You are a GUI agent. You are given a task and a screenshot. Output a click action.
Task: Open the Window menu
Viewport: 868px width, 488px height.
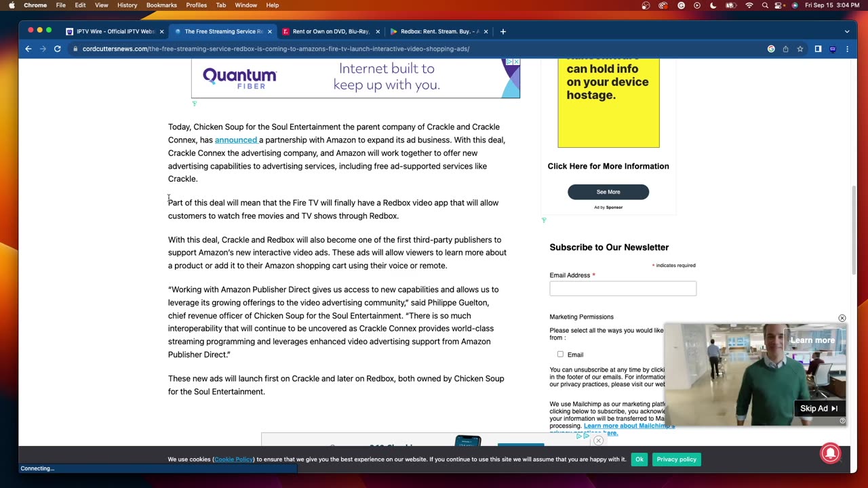(245, 5)
